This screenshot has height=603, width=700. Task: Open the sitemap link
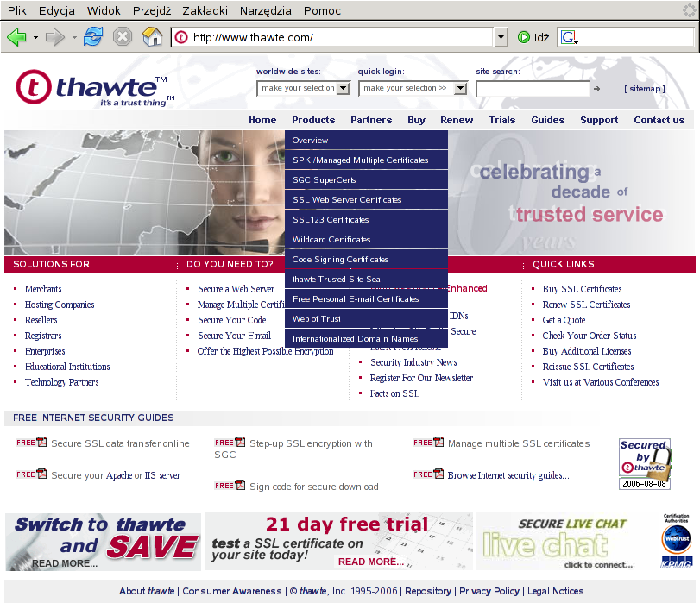coord(645,88)
